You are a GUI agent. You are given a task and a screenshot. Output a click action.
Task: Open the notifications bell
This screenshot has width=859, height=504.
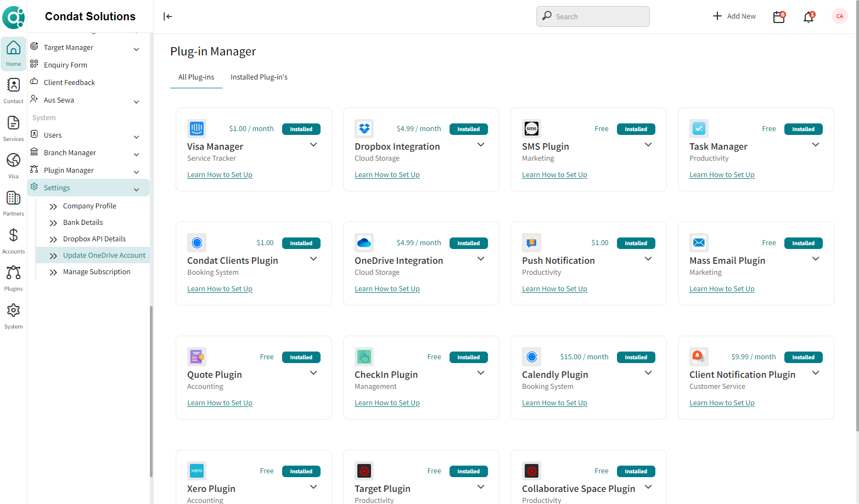809,17
